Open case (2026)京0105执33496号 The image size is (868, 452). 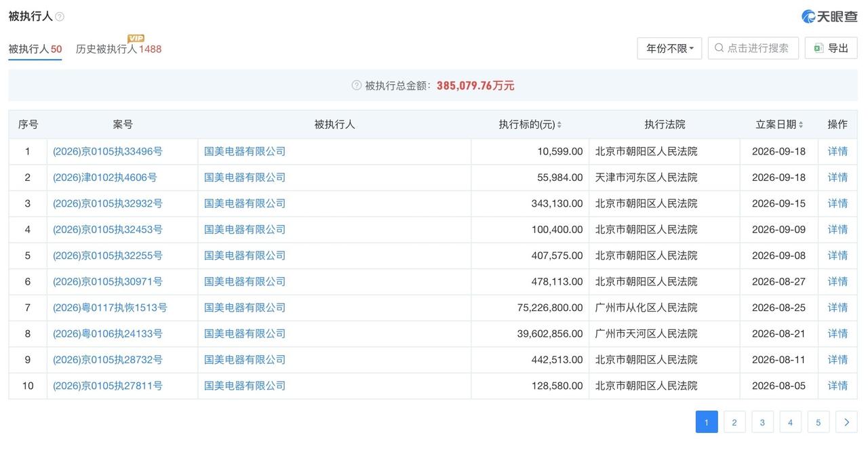tap(108, 151)
